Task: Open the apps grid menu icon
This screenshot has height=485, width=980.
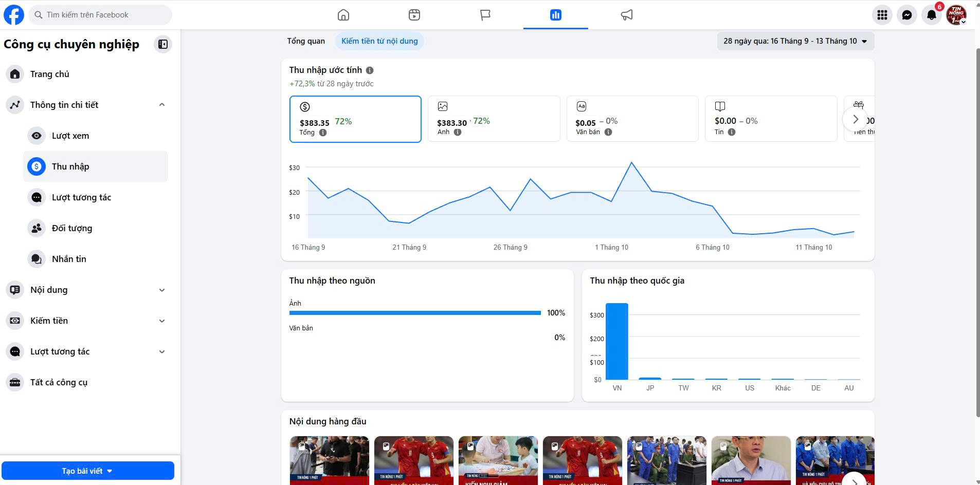Action: 882,15
